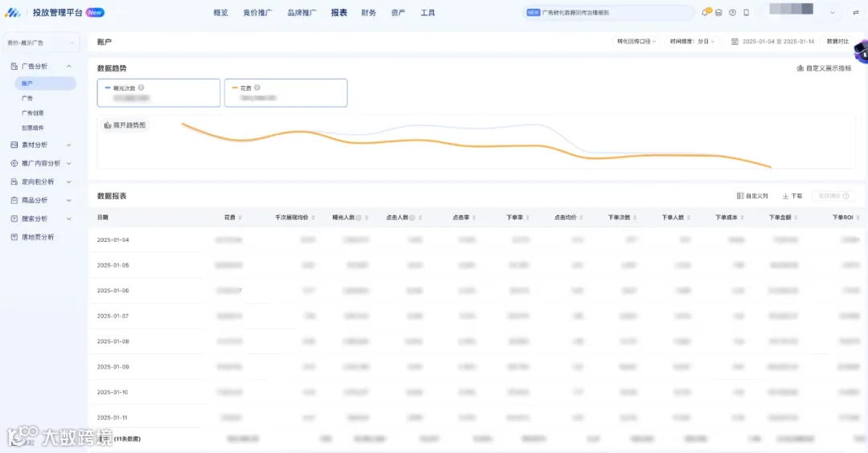The width and height of the screenshot is (868, 453).
Task: Click the 2025-01-10 date row
Action: tap(113, 392)
